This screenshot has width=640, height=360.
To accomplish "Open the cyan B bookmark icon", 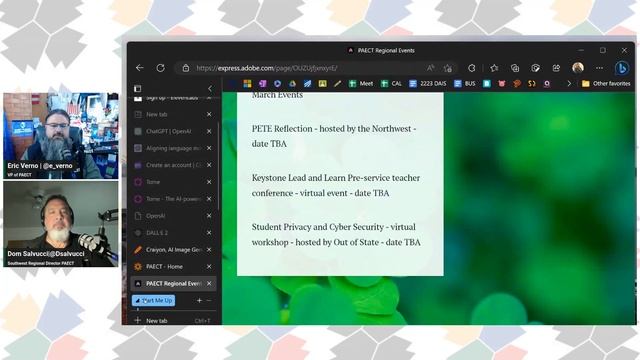I will click(x=487, y=84).
